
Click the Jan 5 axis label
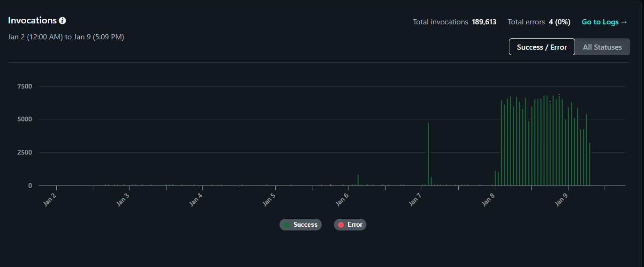(x=269, y=200)
